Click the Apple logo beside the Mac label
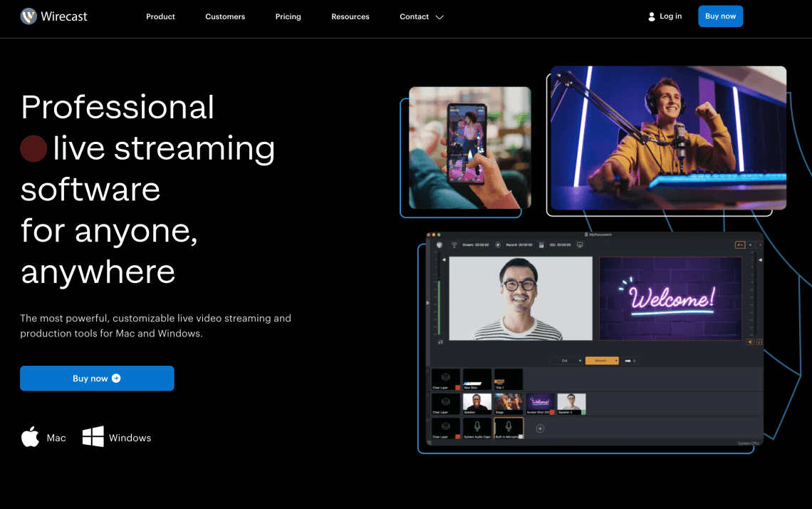This screenshot has height=509, width=812. coord(31,437)
